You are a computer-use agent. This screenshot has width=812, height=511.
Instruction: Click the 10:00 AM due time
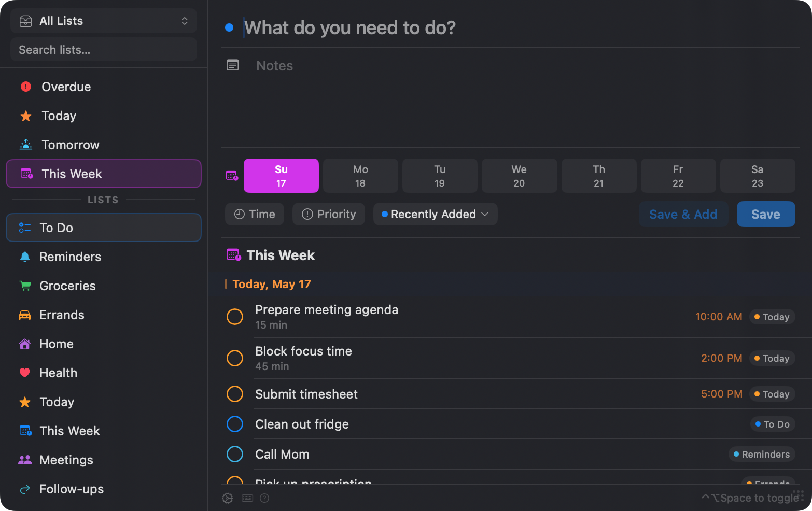(719, 317)
